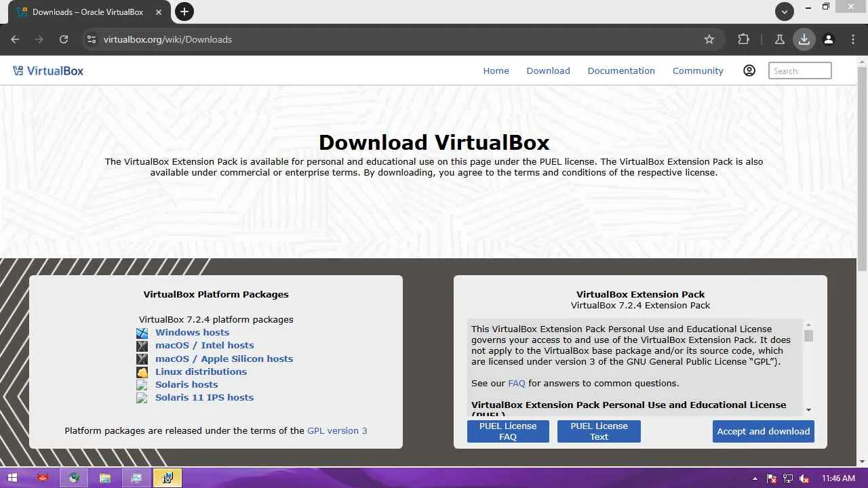Open a new browser tab
The width and height of the screenshot is (868, 488).
184,12
